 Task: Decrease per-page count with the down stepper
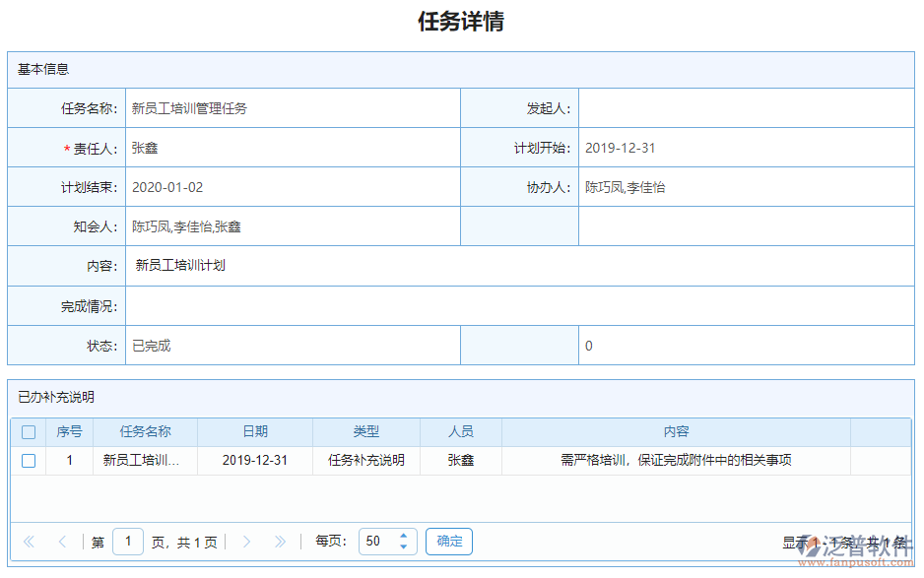(403, 546)
